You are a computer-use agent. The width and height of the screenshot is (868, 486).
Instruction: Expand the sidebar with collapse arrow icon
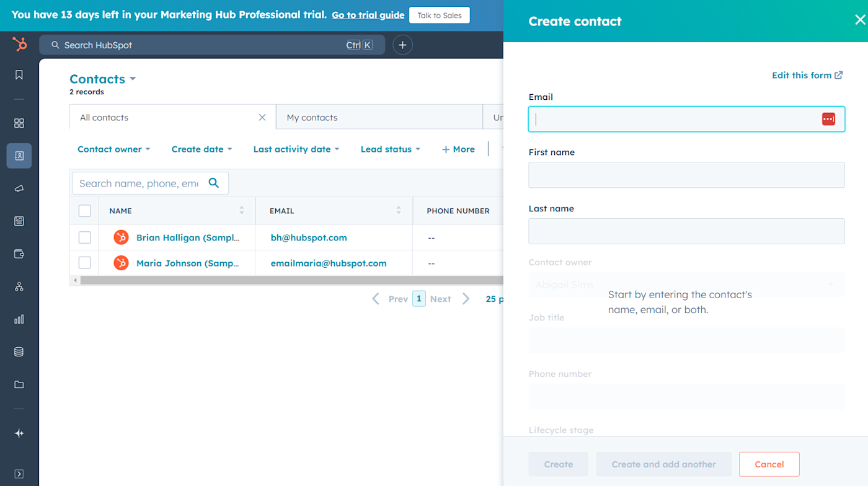click(19, 474)
